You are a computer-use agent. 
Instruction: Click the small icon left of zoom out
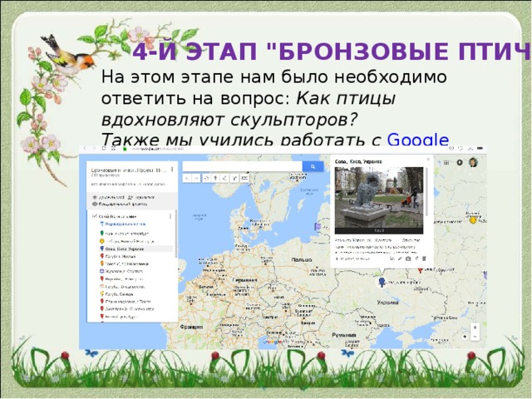click(465, 337)
